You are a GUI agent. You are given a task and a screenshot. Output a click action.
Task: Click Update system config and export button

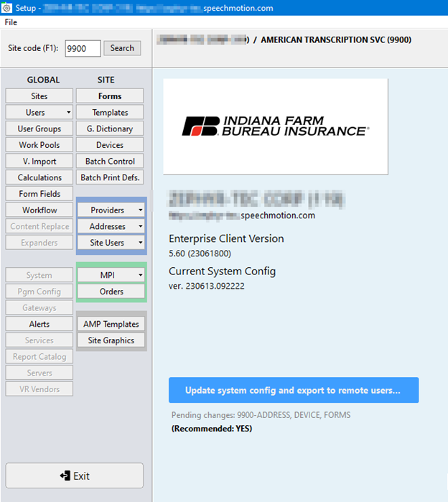pyautogui.click(x=293, y=391)
